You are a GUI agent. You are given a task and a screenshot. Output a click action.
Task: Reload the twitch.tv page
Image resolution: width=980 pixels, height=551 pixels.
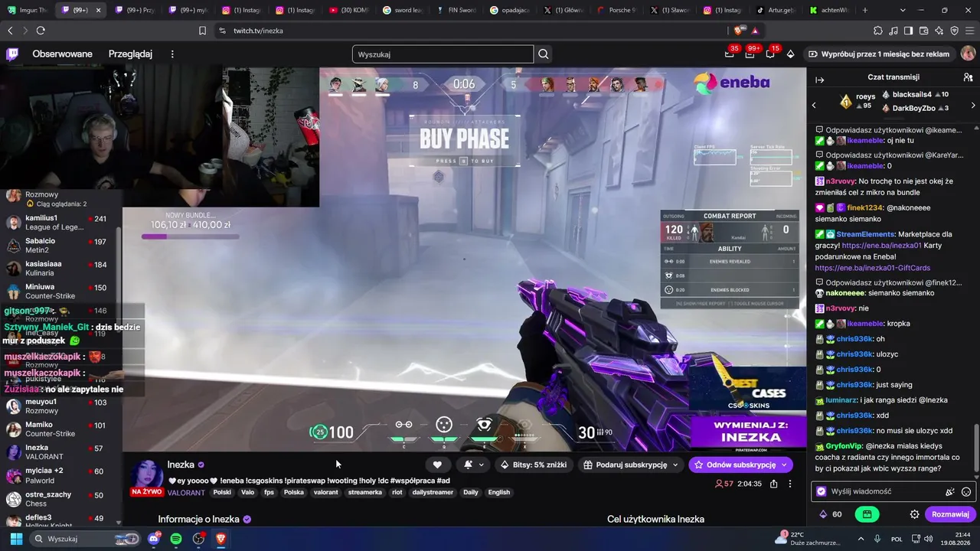click(41, 31)
